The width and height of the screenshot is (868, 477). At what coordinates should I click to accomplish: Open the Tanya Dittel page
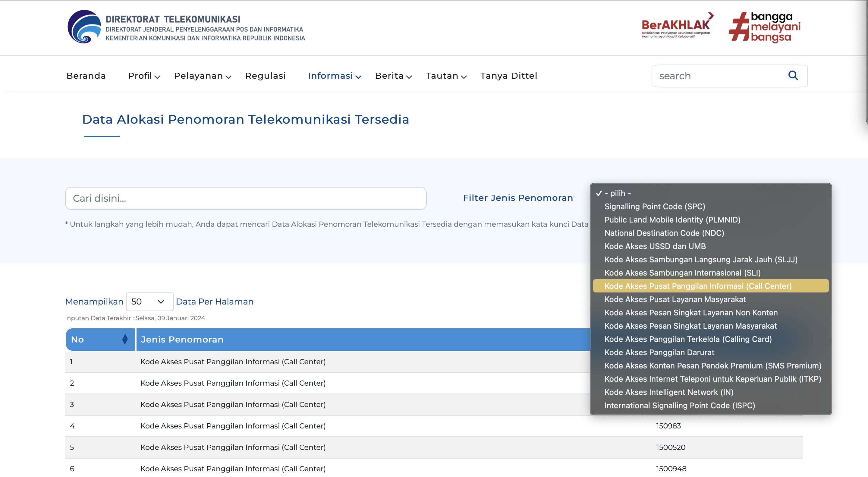[x=508, y=76]
